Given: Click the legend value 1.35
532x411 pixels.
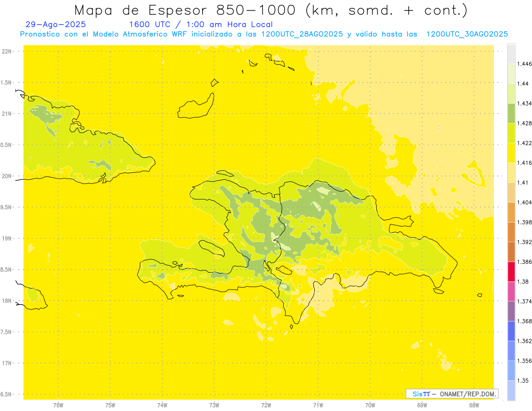Looking at the screenshot, I should (523, 380).
